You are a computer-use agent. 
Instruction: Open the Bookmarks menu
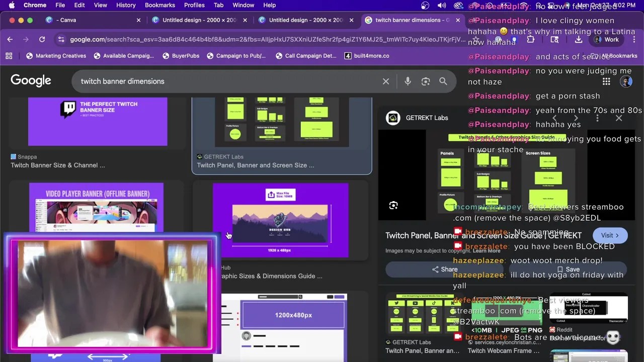(x=160, y=5)
